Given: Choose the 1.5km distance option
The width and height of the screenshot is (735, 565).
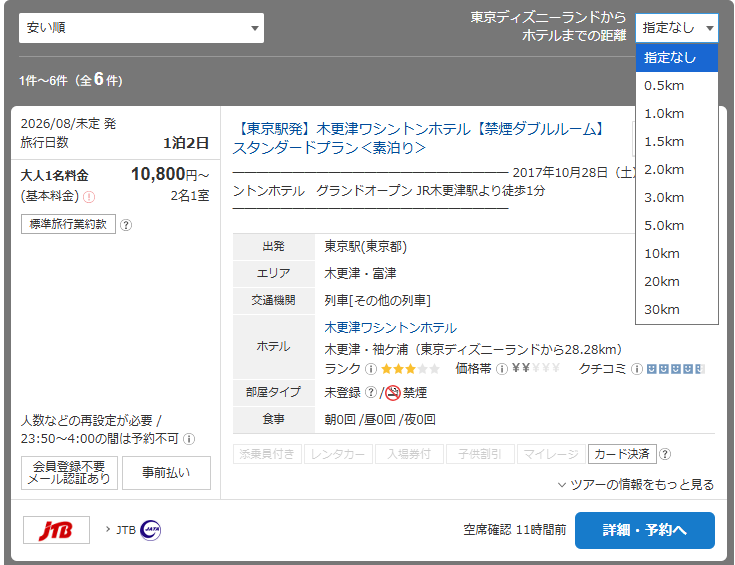Looking at the screenshot, I should pos(676,142).
